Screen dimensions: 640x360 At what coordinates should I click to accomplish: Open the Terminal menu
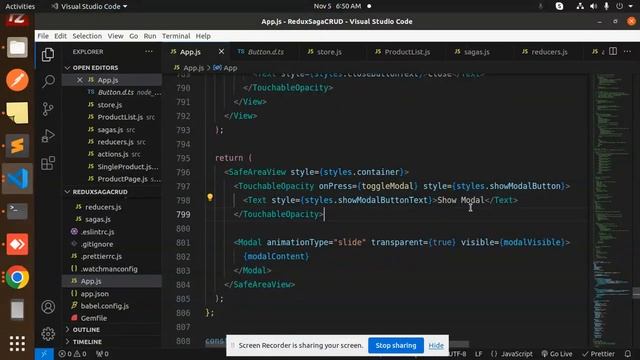click(x=176, y=36)
